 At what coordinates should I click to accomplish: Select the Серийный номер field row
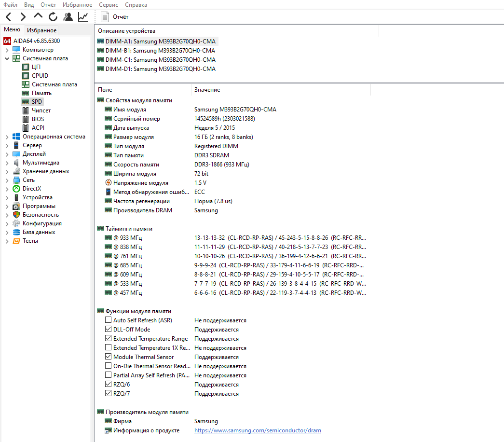[x=180, y=119]
